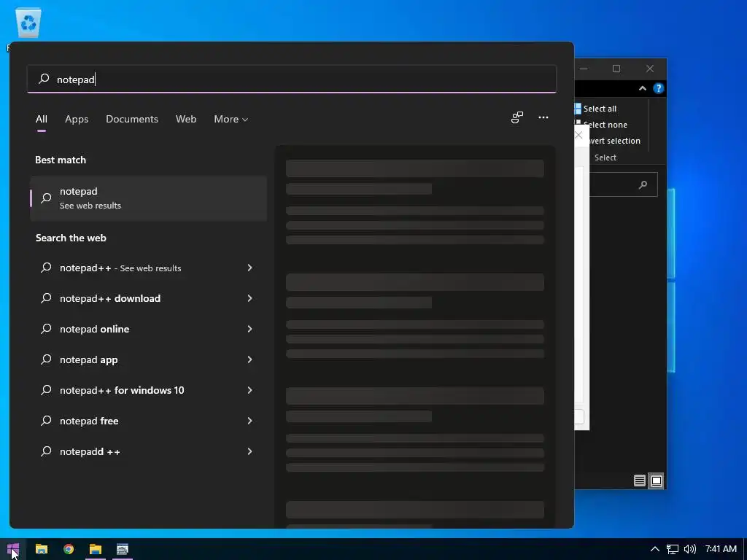Expand arrow for notepadd ++

(x=249, y=451)
